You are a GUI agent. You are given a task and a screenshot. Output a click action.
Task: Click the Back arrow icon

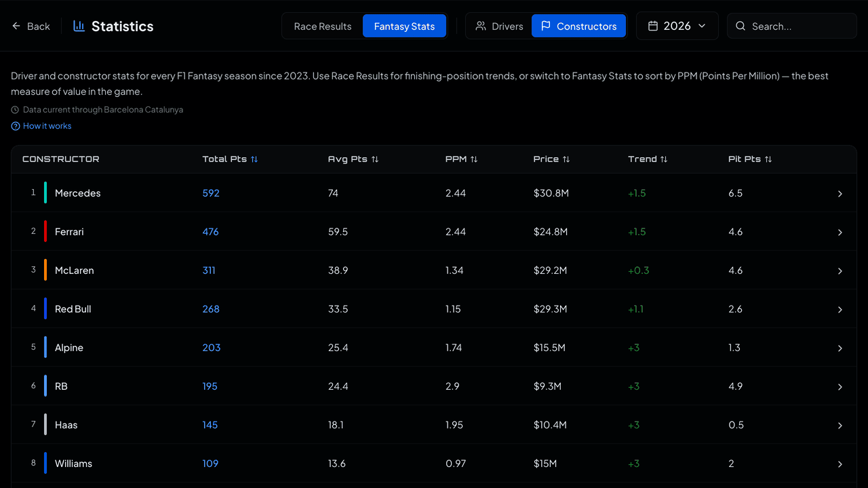16,26
